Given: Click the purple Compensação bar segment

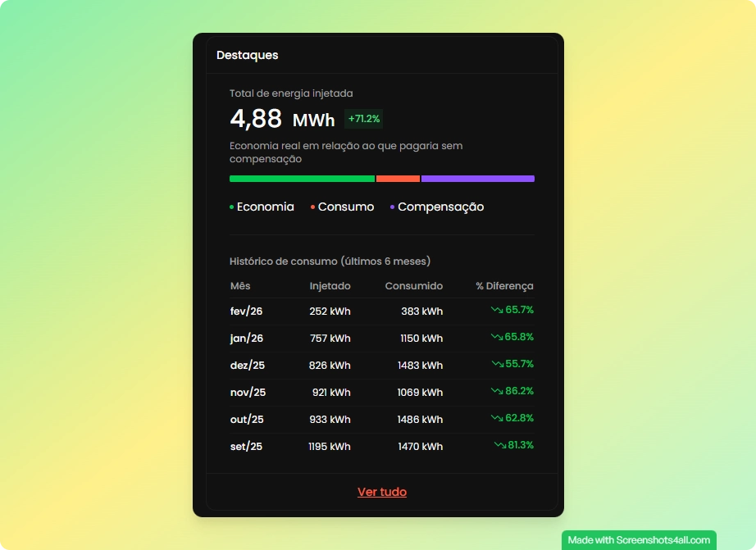Looking at the screenshot, I should (x=477, y=179).
